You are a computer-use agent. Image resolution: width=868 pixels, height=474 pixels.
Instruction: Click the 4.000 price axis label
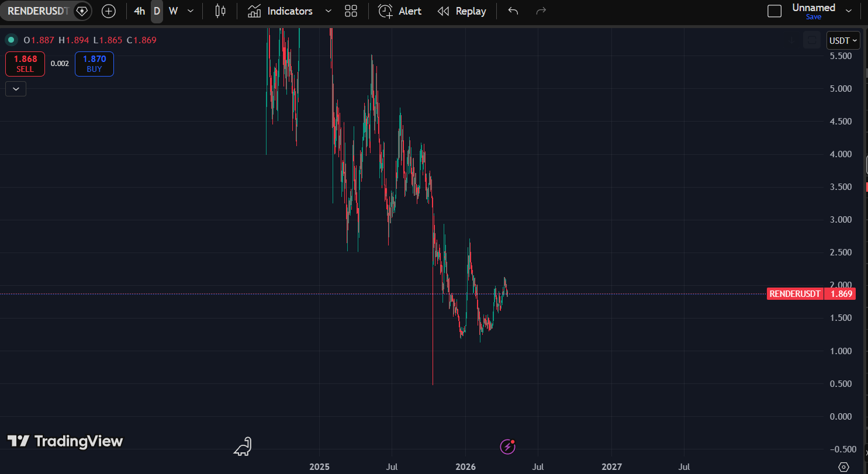pyautogui.click(x=841, y=154)
